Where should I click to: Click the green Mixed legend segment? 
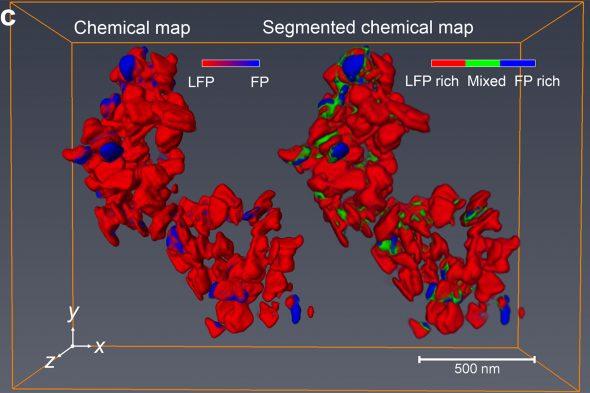(x=483, y=63)
